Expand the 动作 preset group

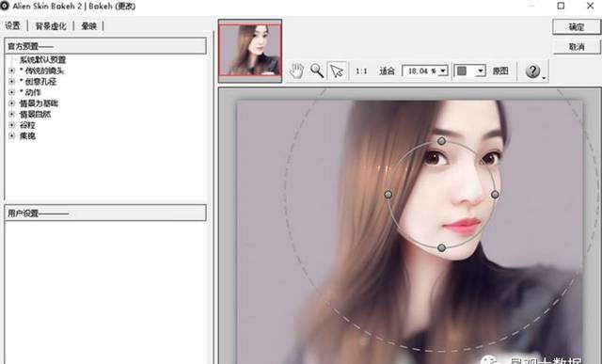click(11, 92)
